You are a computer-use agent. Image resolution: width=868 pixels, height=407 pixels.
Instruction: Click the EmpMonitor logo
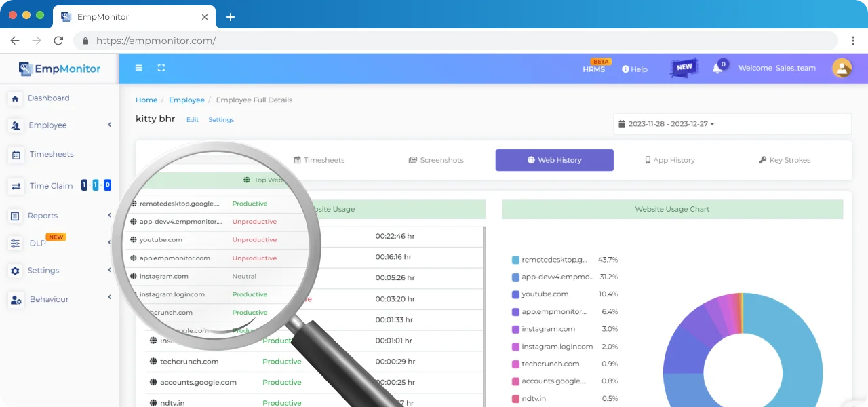[x=60, y=69]
